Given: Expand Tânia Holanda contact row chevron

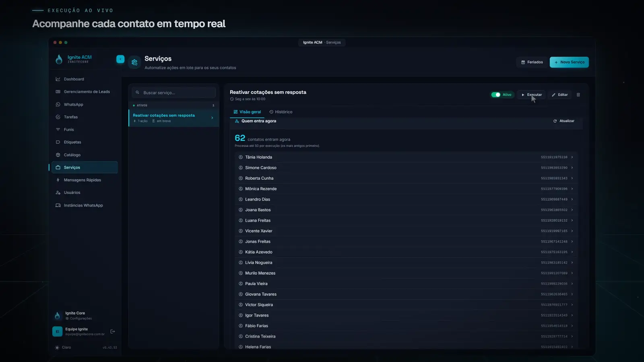Looking at the screenshot, I should click(572, 157).
